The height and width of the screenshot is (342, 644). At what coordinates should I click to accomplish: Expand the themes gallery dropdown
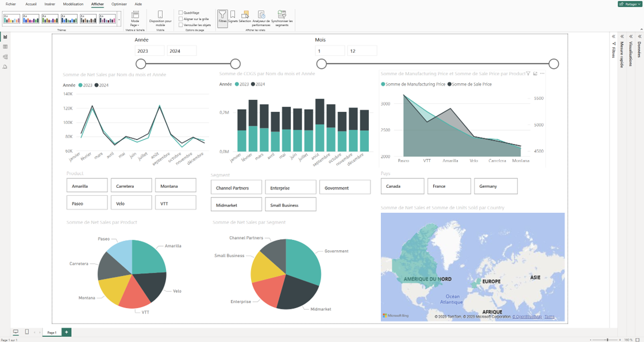click(119, 19)
